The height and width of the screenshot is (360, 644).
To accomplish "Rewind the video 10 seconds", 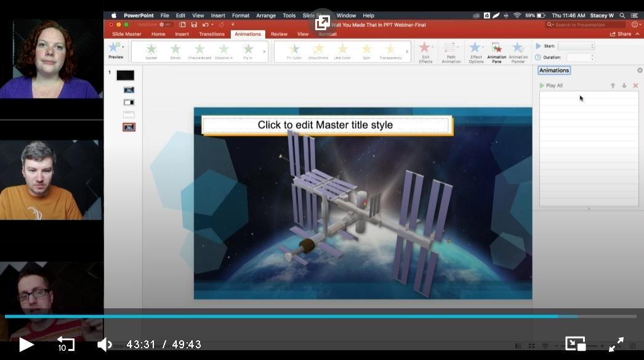I will point(65,344).
